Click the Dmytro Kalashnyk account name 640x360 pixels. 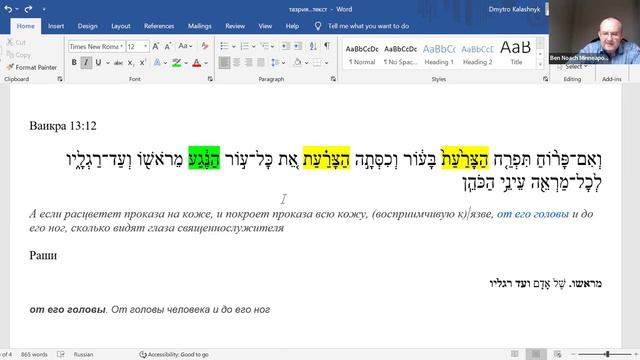click(x=514, y=9)
